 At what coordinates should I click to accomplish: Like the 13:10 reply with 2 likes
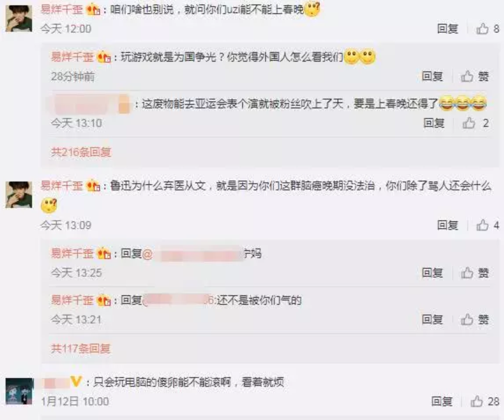(475, 123)
